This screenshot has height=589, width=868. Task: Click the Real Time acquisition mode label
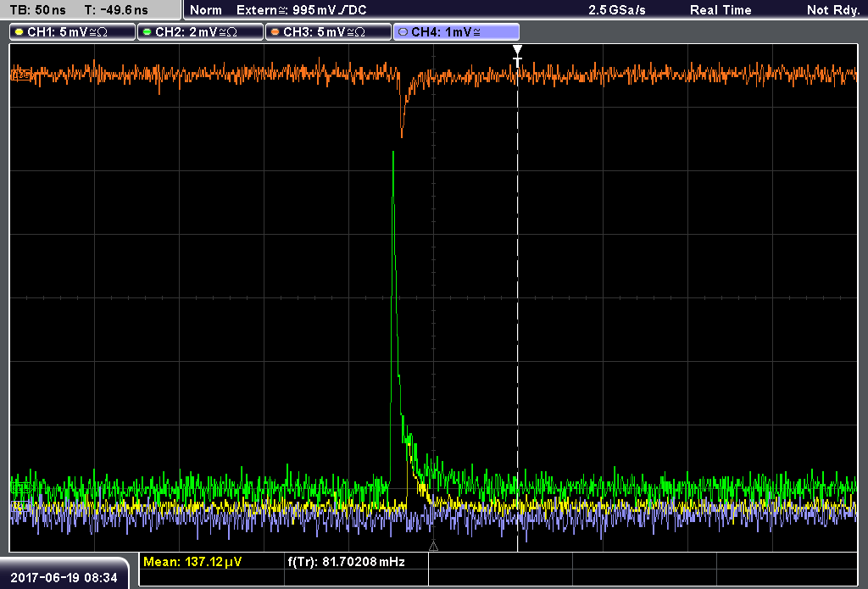[x=721, y=10]
